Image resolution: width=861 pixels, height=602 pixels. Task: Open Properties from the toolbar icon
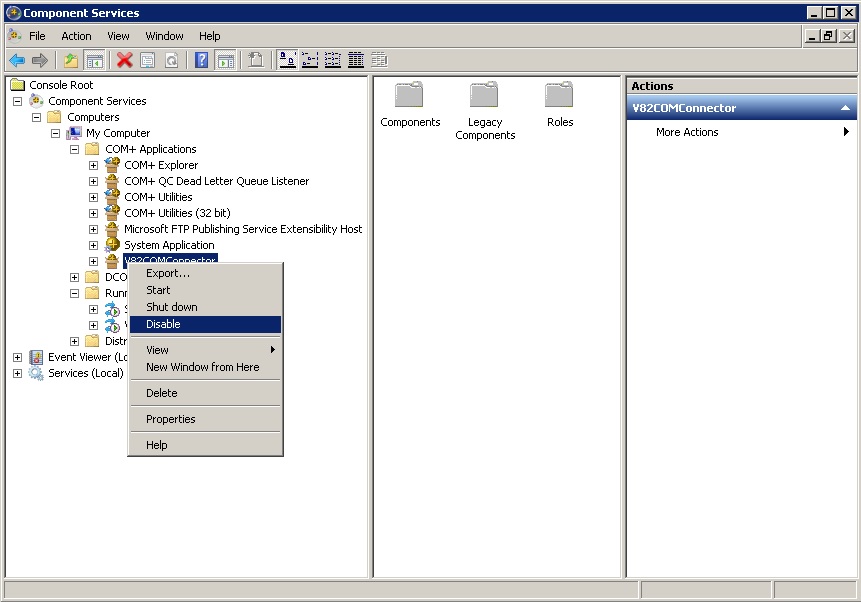[x=148, y=60]
